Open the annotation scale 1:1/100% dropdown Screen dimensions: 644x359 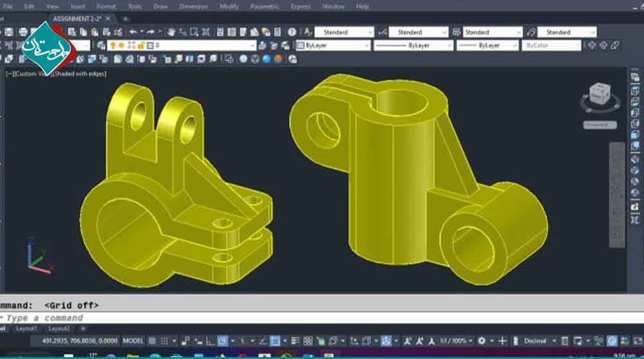[457, 341]
